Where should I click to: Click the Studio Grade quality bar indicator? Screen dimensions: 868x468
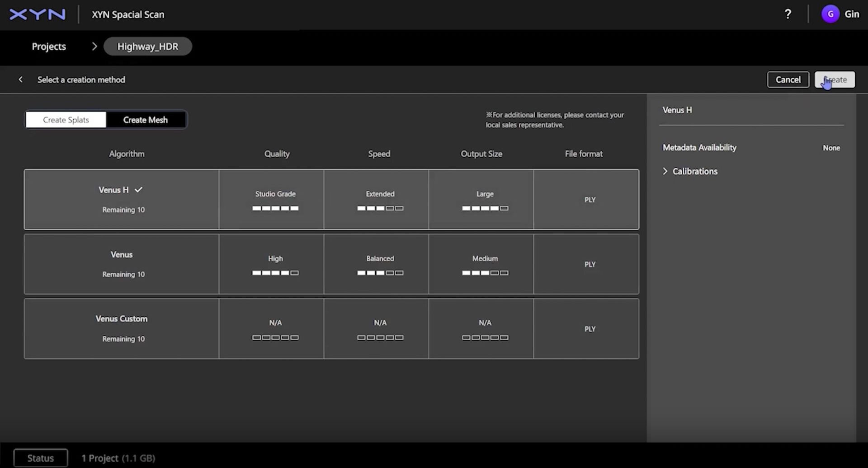tap(275, 208)
